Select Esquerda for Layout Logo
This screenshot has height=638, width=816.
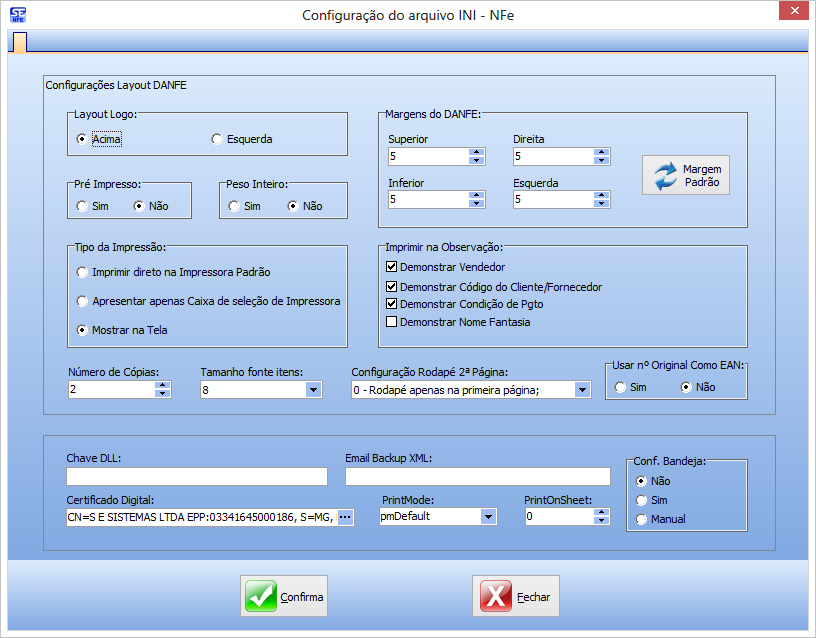pos(217,139)
